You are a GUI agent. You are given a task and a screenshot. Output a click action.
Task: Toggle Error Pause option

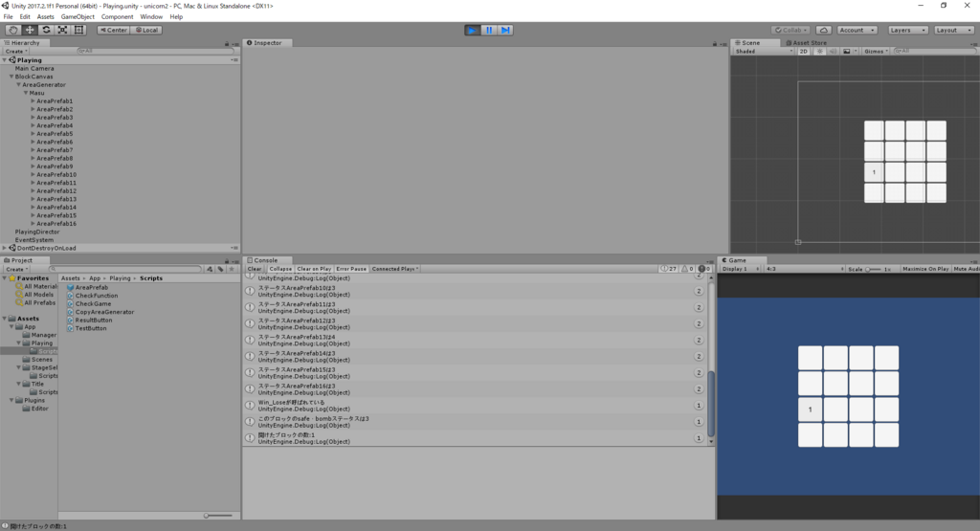[351, 269]
